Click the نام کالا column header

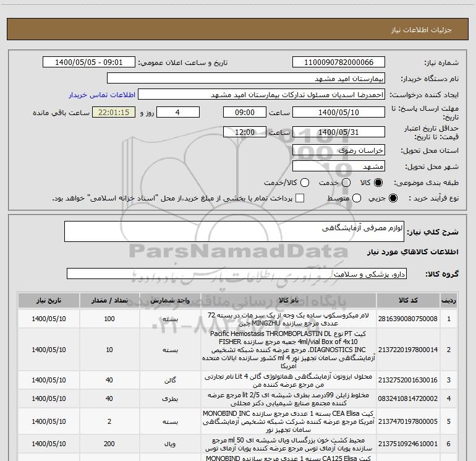click(x=289, y=300)
